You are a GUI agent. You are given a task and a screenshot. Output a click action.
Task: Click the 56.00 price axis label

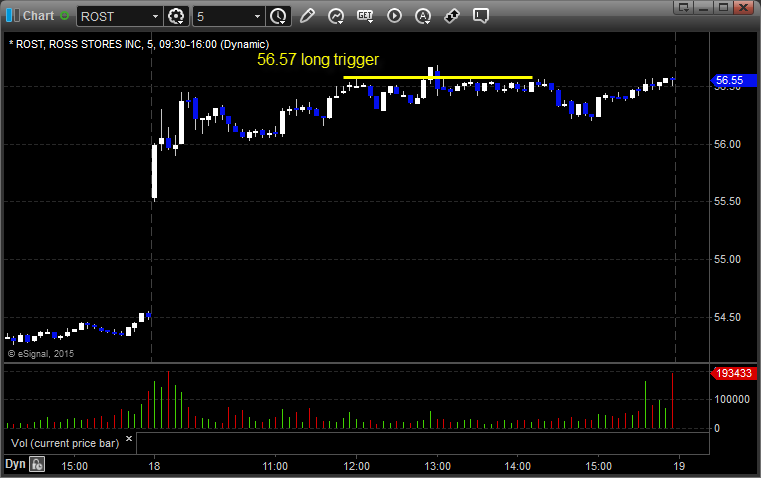(727, 144)
